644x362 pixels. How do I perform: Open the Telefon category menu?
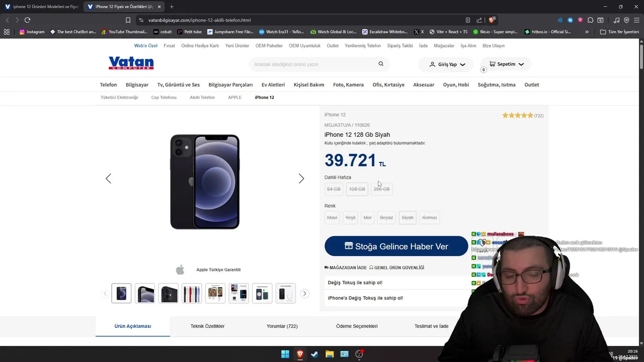click(108, 84)
